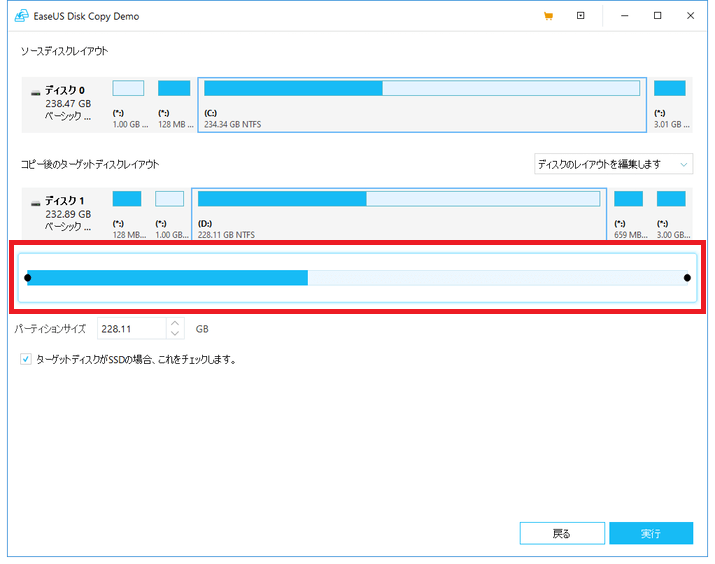
Task: Click the left handle of partition slider
Action: coord(28,277)
